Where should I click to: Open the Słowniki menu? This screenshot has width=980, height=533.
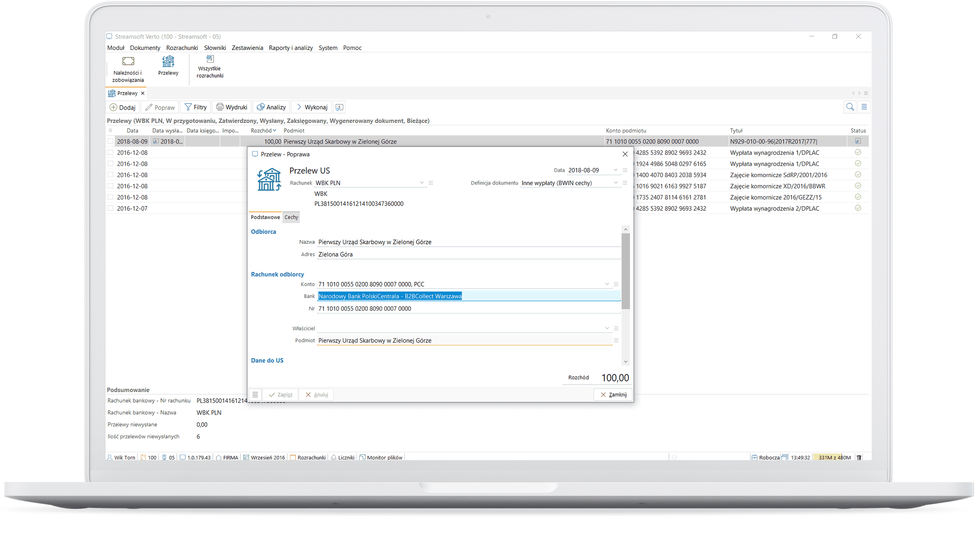(215, 48)
